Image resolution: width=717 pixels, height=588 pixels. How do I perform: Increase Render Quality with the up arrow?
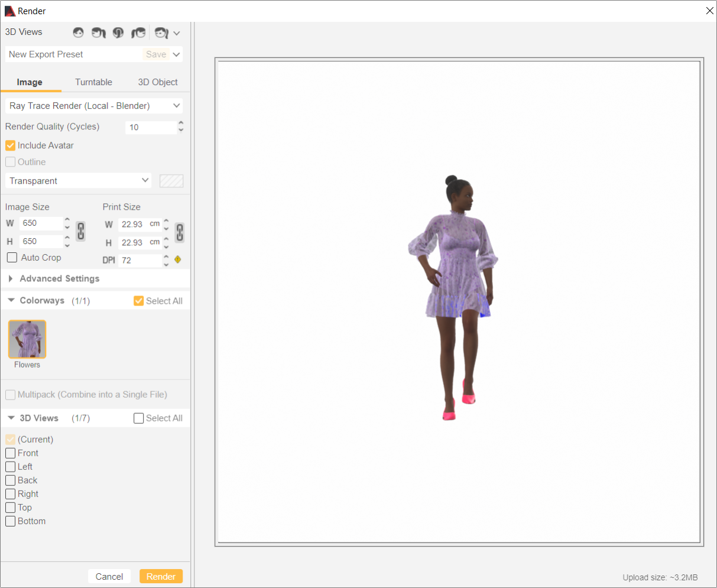(181, 124)
